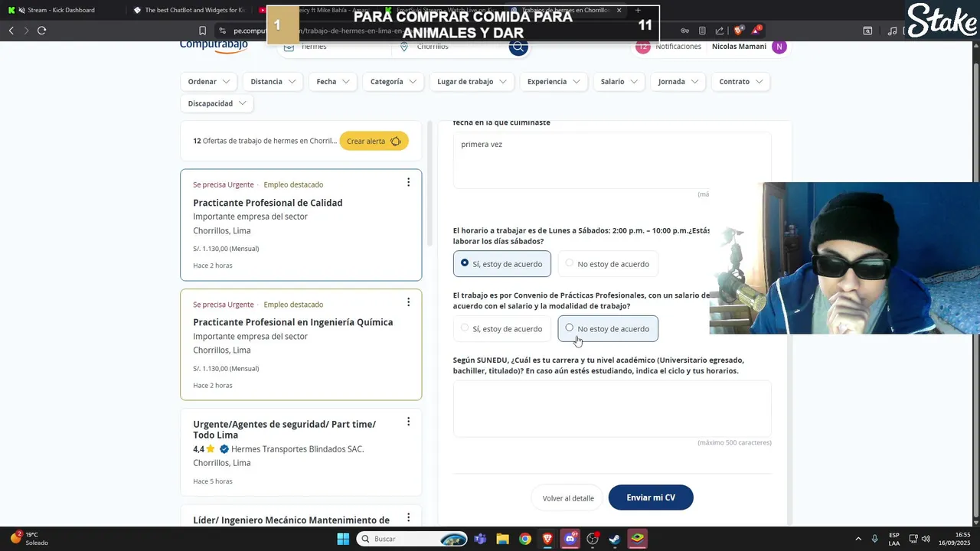The image size is (980, 551).
Task: Click the Crear alerta button
Action: coord(374,141)
